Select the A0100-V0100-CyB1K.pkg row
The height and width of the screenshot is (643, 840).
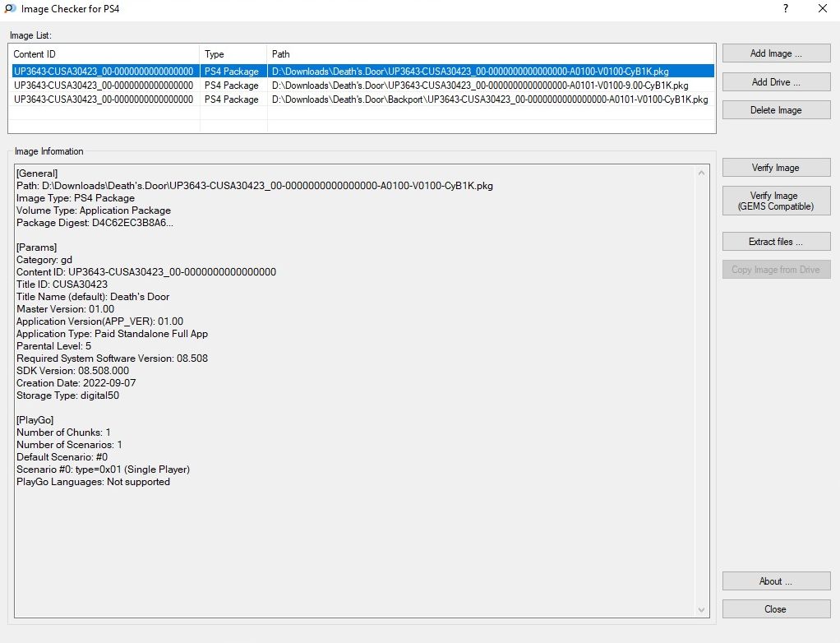(363, 72)
